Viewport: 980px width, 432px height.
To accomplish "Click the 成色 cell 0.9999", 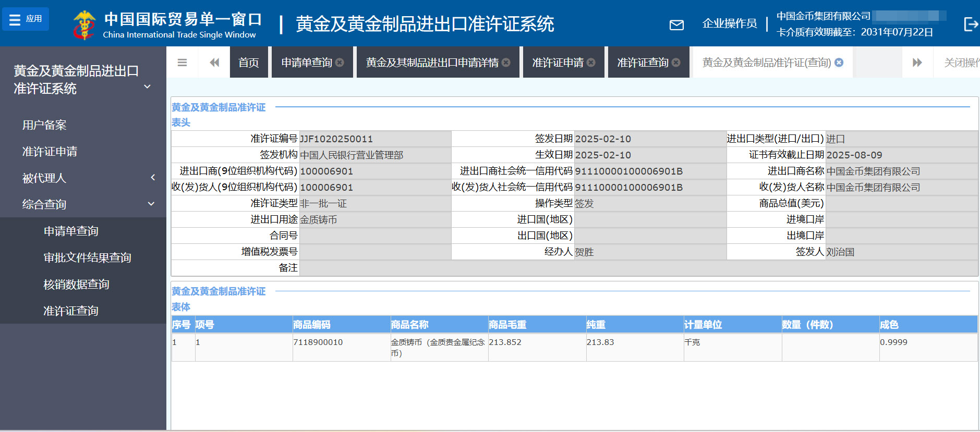I will (928, 347).
